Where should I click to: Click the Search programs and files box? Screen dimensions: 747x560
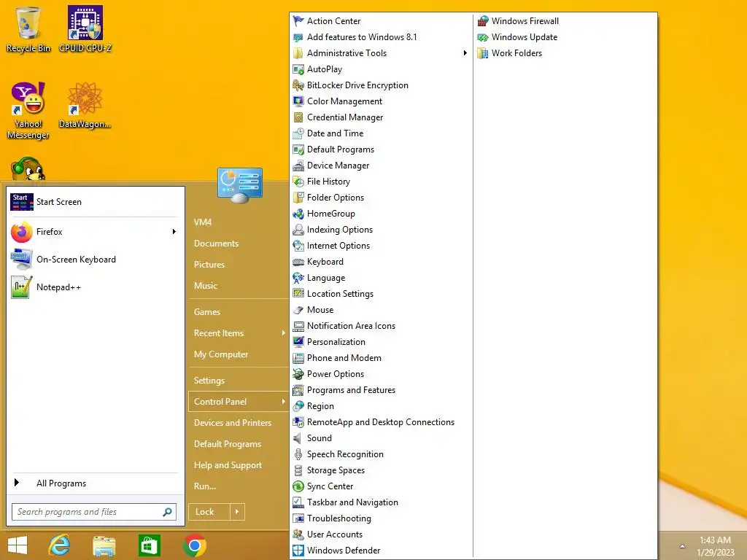point(94,512)
